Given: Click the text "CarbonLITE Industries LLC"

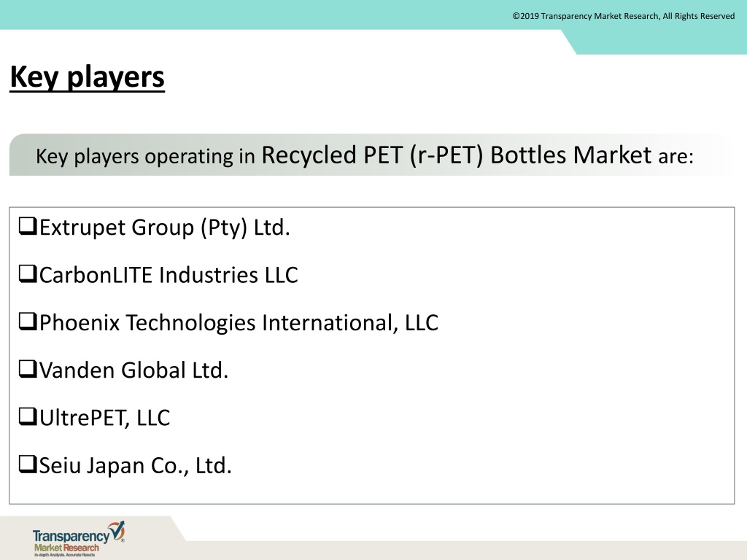Looking at the screenshot, I should tap(169, 275).
